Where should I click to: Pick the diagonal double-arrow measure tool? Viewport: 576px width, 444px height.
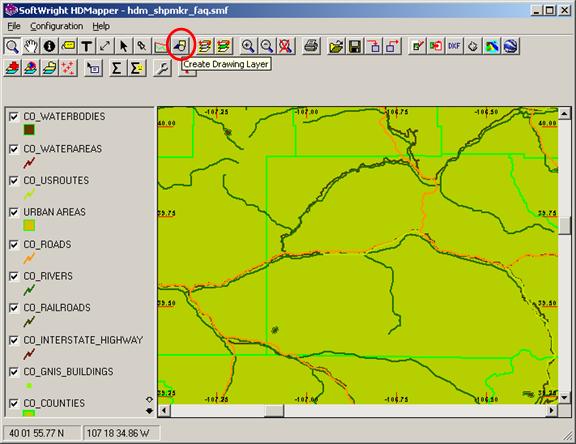105,46
